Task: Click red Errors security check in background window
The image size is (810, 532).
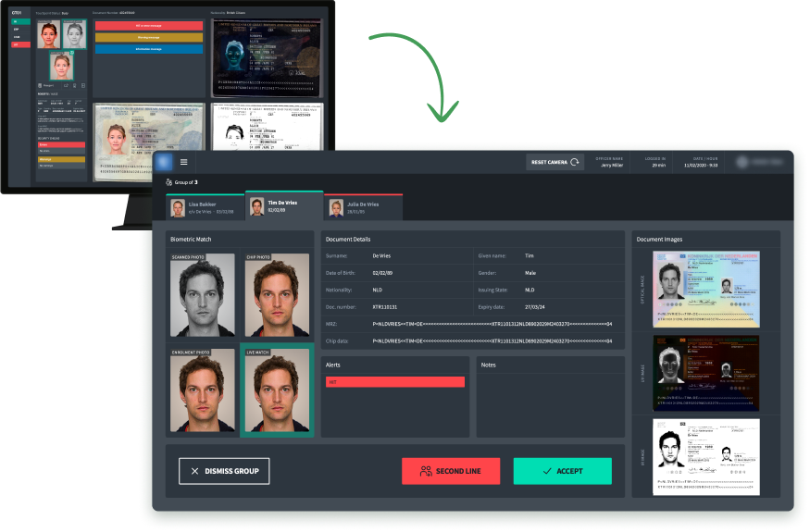Action: point(61,145)
